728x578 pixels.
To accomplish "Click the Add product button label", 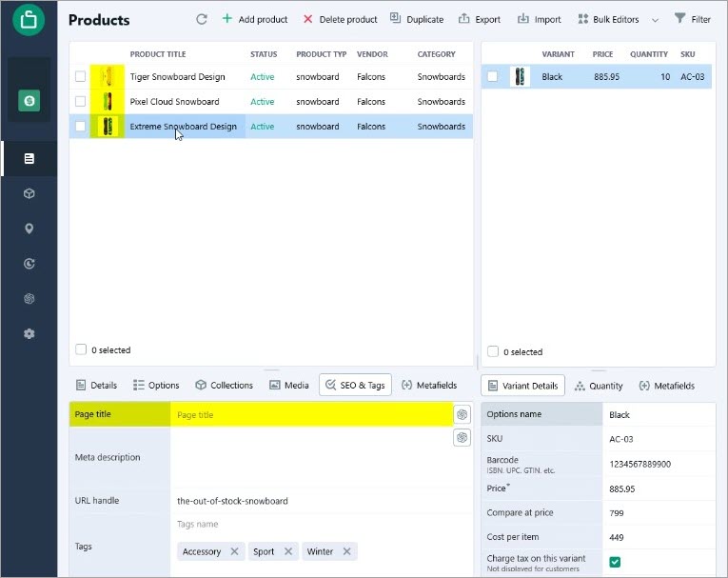I will click(264, 19).
